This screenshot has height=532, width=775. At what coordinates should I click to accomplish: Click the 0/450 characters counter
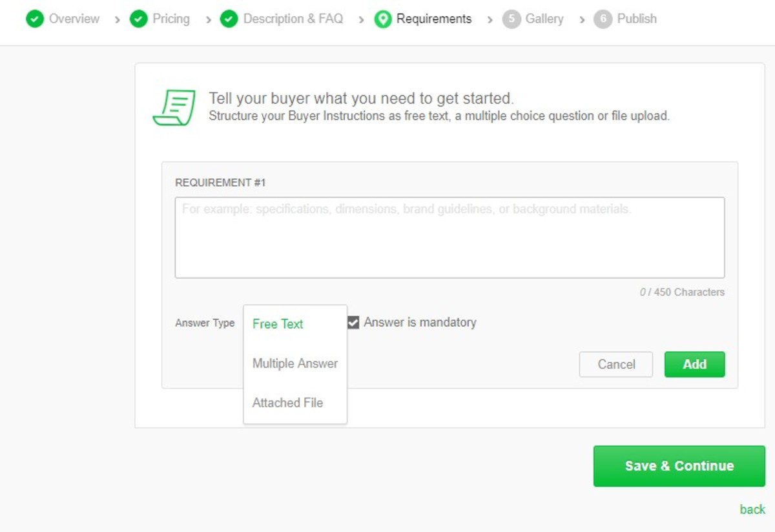(x=683, y=292)
